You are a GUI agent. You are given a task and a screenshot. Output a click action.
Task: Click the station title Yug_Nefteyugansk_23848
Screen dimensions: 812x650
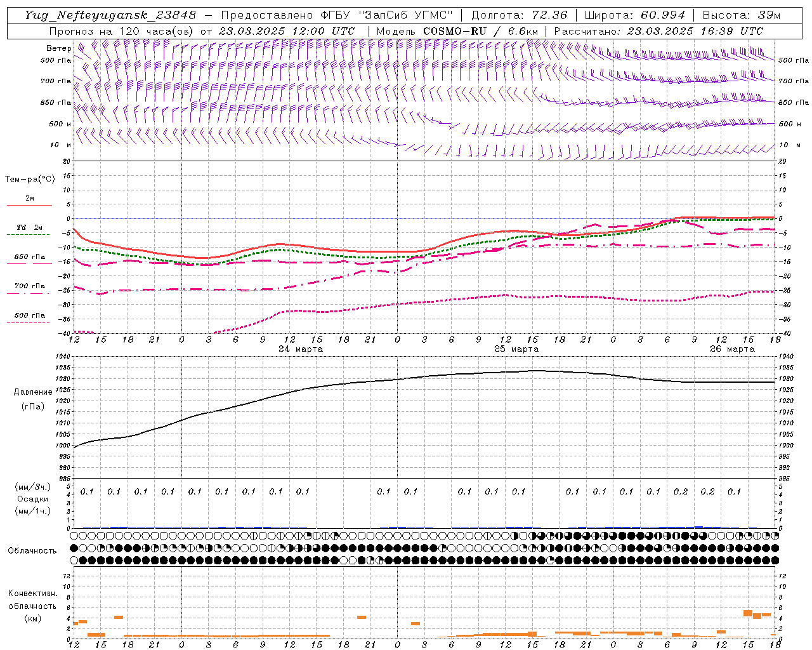point(110,15)
